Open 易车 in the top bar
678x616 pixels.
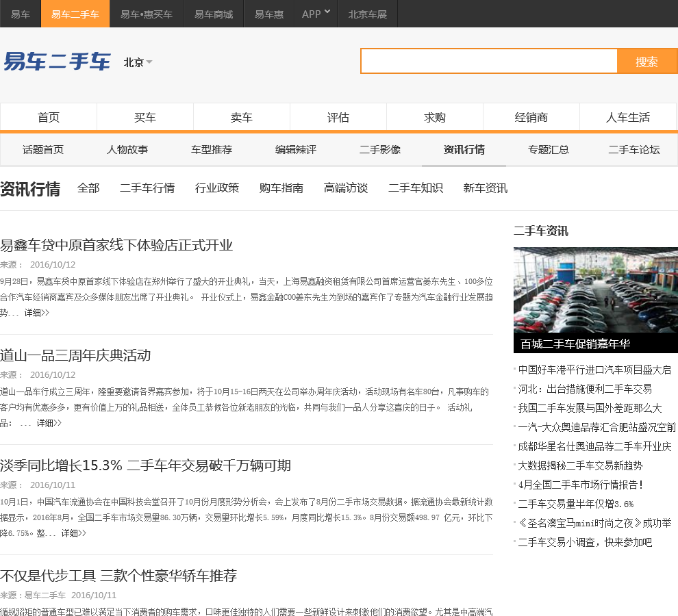click(21, 14)
